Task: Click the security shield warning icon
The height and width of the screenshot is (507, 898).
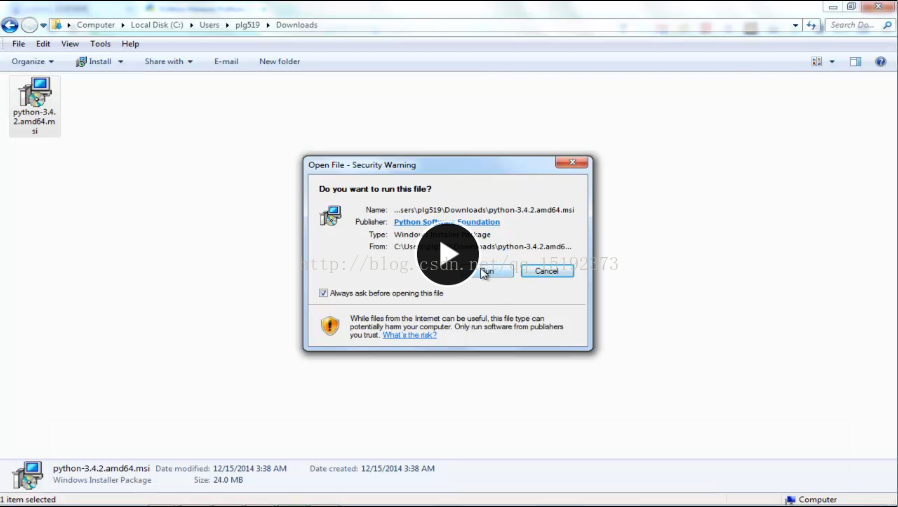Action: (x=330, y=325)
